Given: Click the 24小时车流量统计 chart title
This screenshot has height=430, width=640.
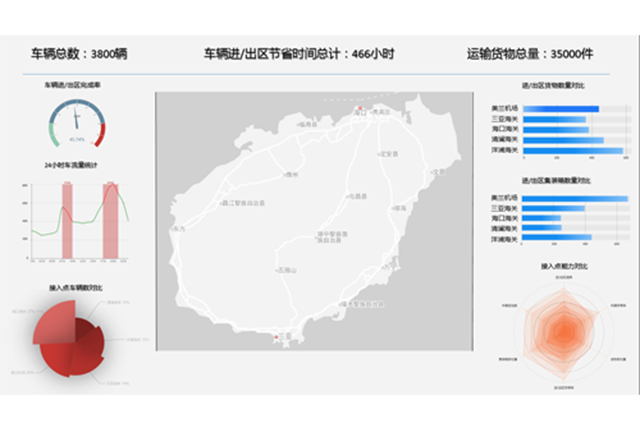Looking at the screenshot, I should click(71, 164).
